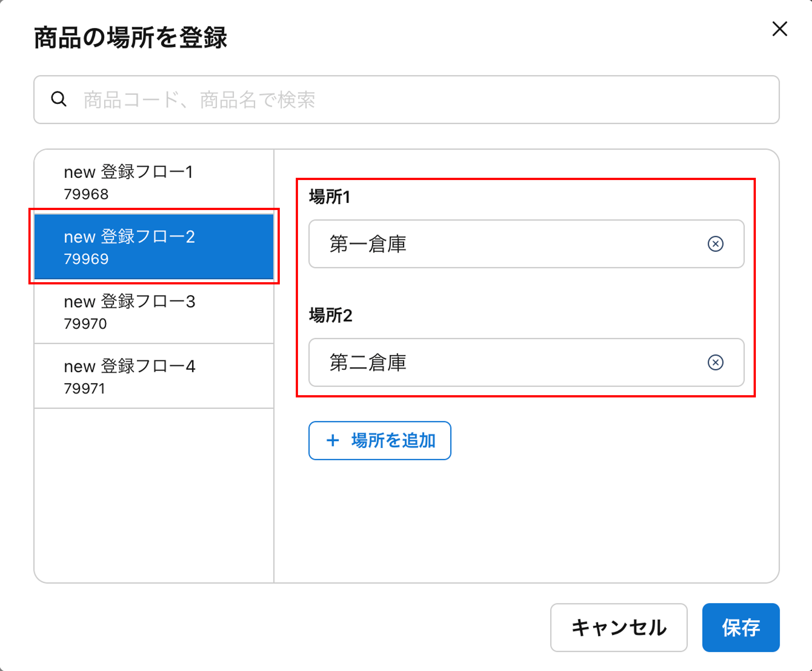
Task: Focus the 商品コード、商品名で検索 search field
Action: pos(406,100)
